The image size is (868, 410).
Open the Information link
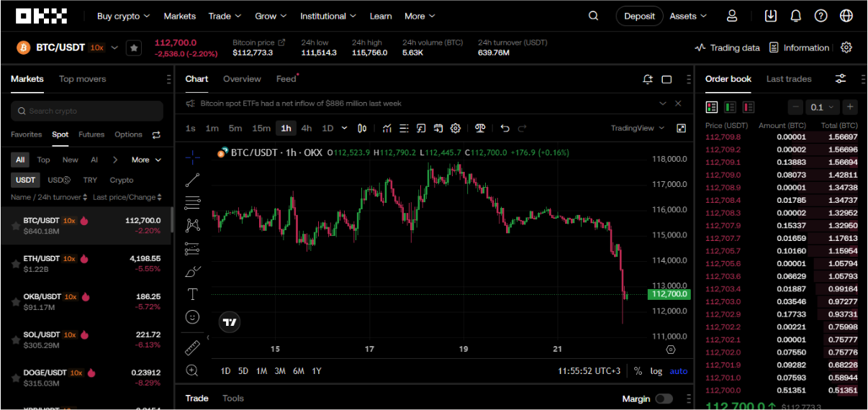[x=799, y=47]
